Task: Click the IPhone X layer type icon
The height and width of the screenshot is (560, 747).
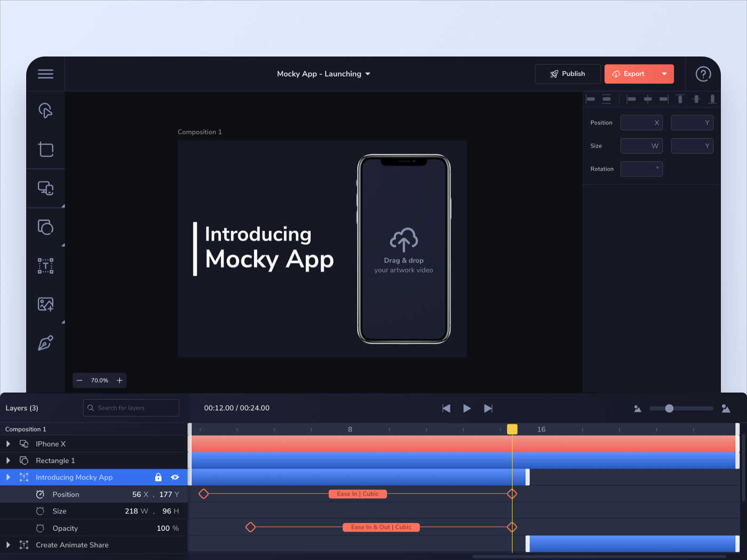Action: 24,444
